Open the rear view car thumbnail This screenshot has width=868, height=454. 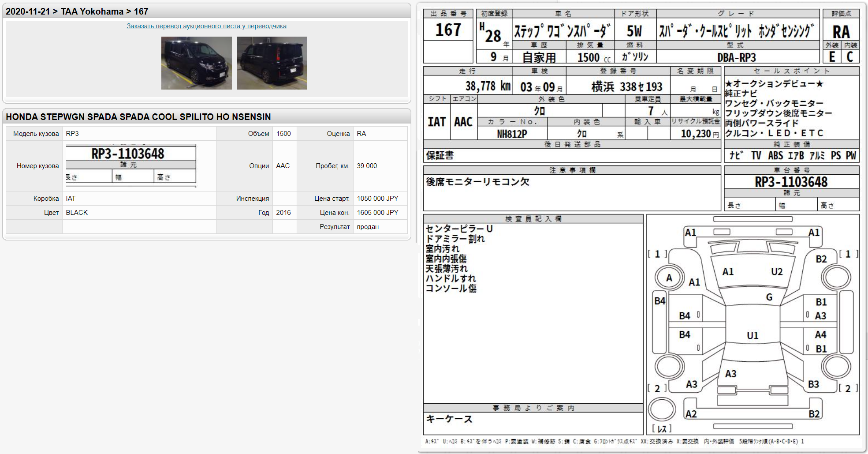click(x=272, y=63)
